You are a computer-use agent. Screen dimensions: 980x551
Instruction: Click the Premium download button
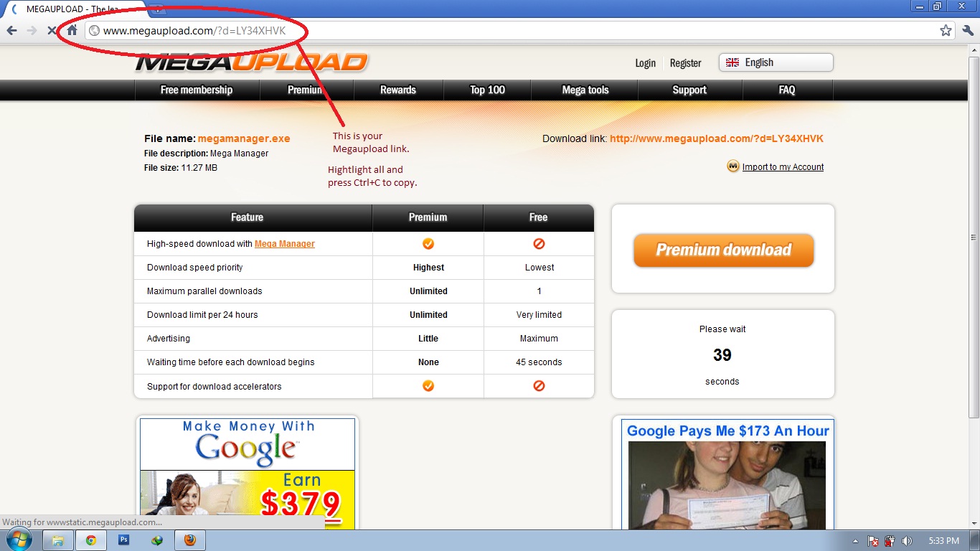722,250
